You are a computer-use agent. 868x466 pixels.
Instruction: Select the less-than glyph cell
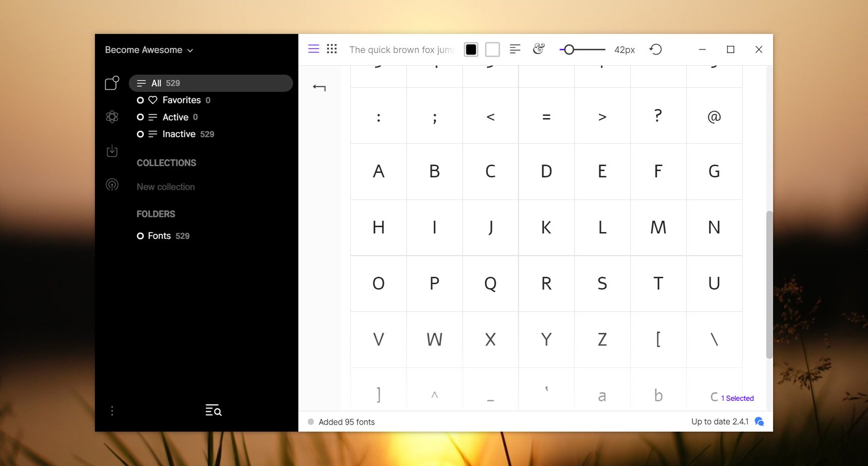pos(491,116)
